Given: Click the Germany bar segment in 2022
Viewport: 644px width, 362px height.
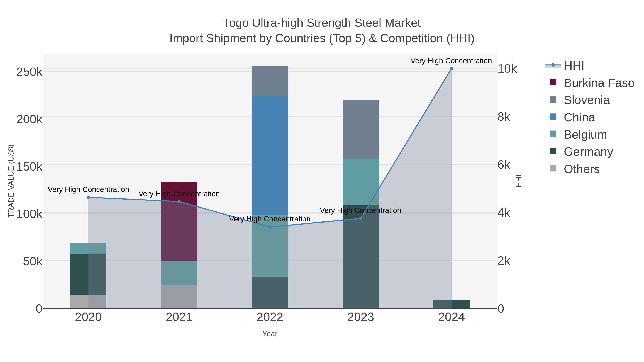Looking at the screenshot, I should [x=270, y=292].
